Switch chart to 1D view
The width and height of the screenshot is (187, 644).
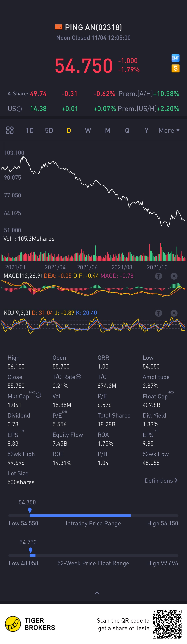30,130
